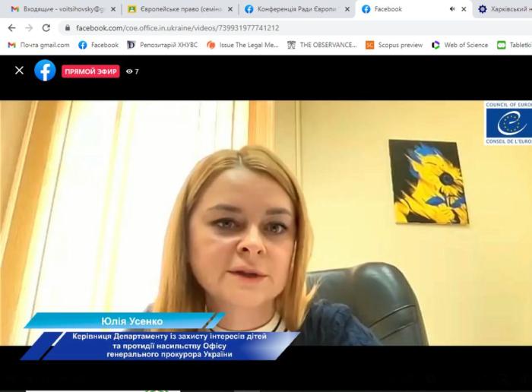Click the browser forward arrow

pos(29,28)
